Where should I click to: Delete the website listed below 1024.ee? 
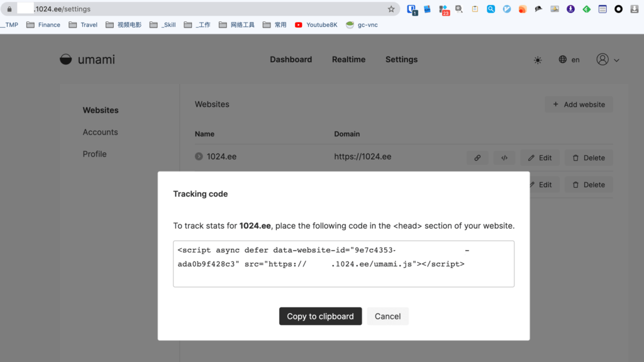pyautogui.click(x=589, y=185)
